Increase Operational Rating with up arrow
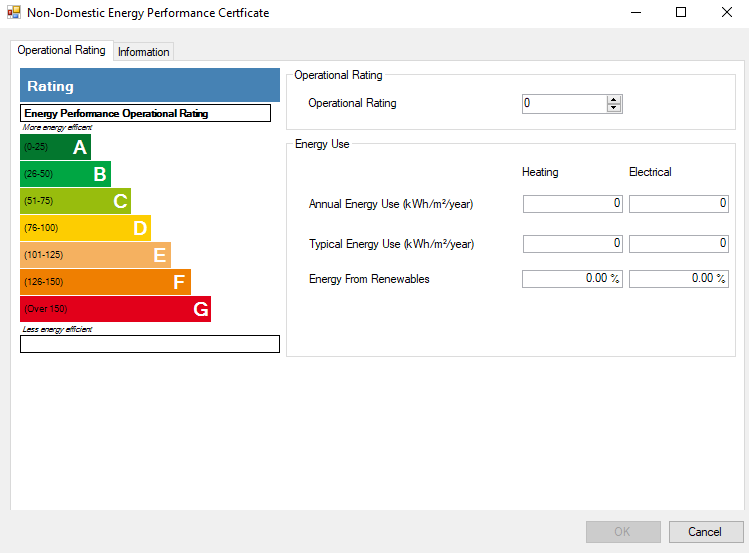This screenshot has width=749, height=553. pos(614,99)
